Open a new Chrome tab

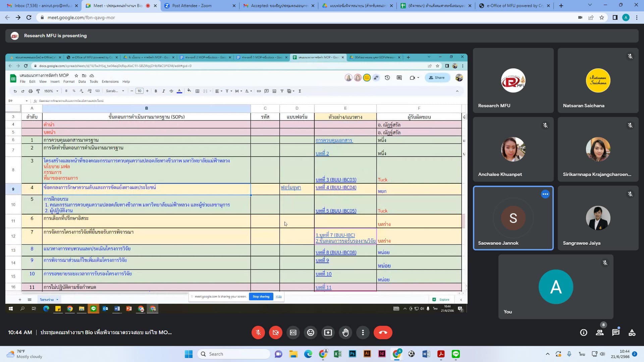pos(561,5)
